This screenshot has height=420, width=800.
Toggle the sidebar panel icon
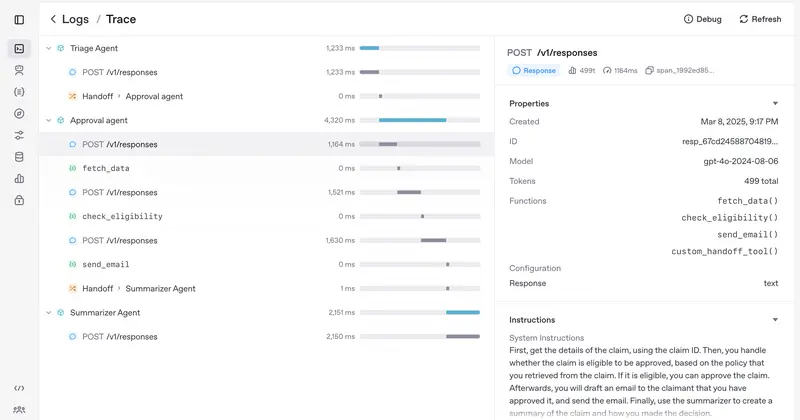pyautogui.click(x=19, y=20)
